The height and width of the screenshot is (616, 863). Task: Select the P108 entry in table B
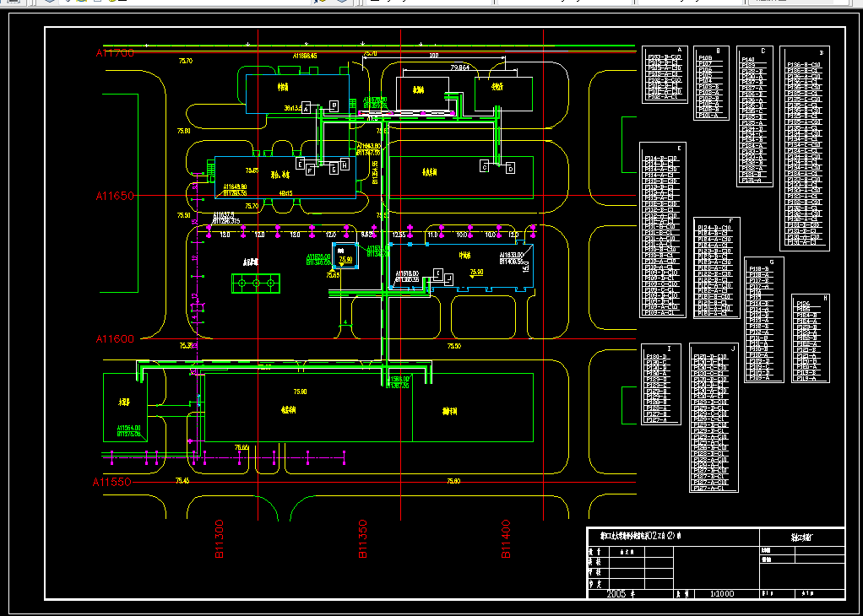click(705, 57)
